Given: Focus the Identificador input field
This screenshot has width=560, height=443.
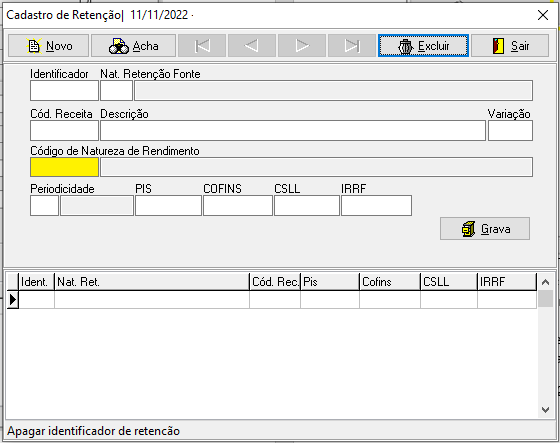Looking at the screenshot, I should tap(64, 91).
